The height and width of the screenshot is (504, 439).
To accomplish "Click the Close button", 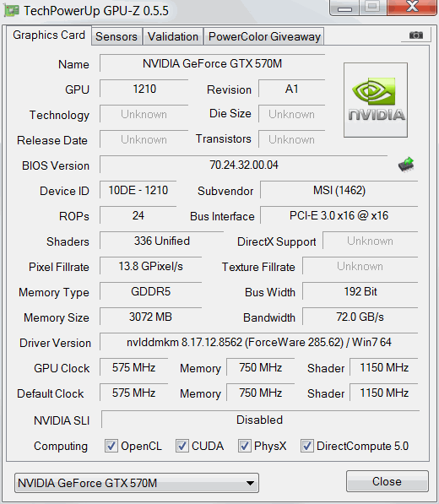I will 388,481.
